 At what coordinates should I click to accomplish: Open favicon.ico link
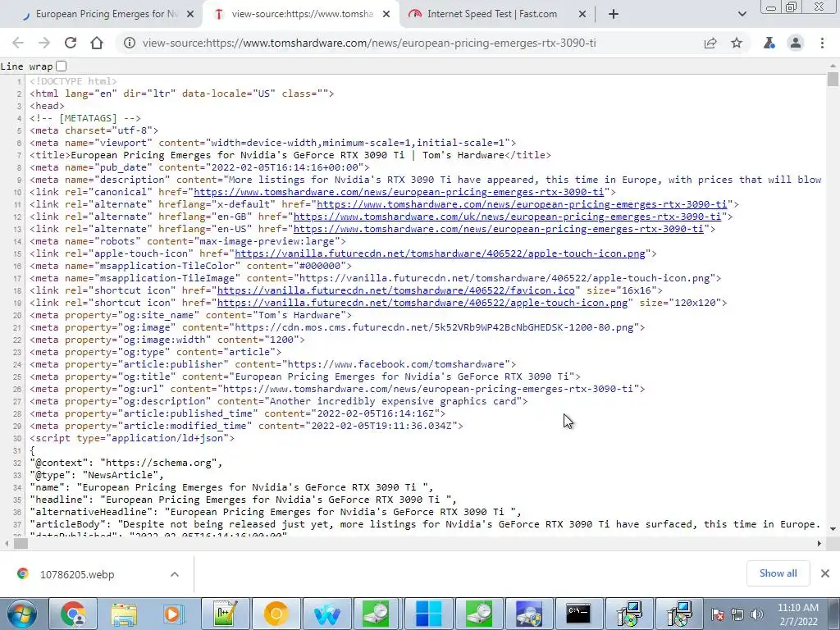(x=396, y=290)
